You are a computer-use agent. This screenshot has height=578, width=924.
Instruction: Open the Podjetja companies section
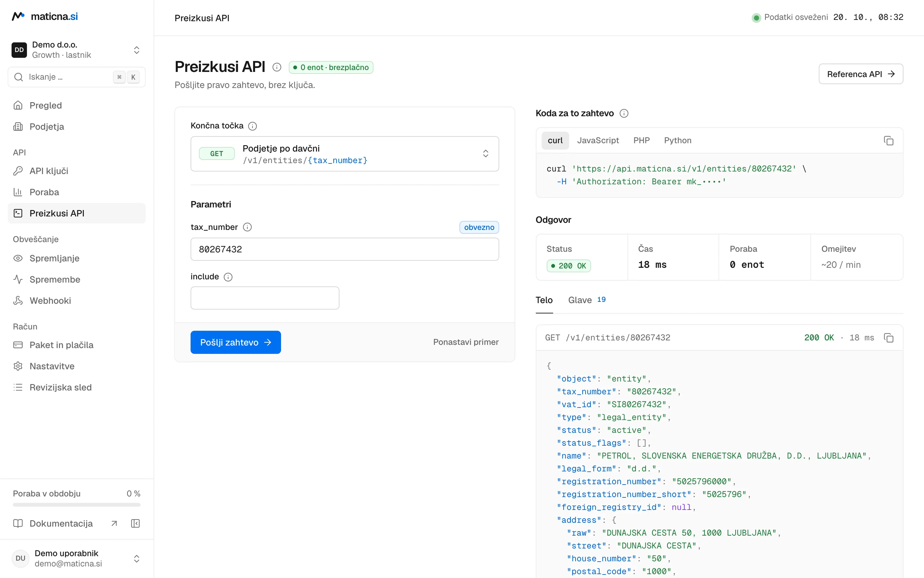76,127
